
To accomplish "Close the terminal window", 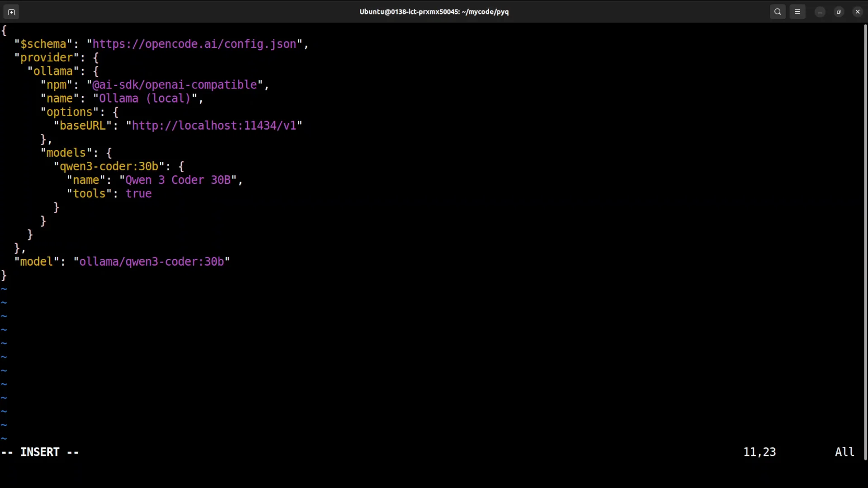I will point(858,12).
